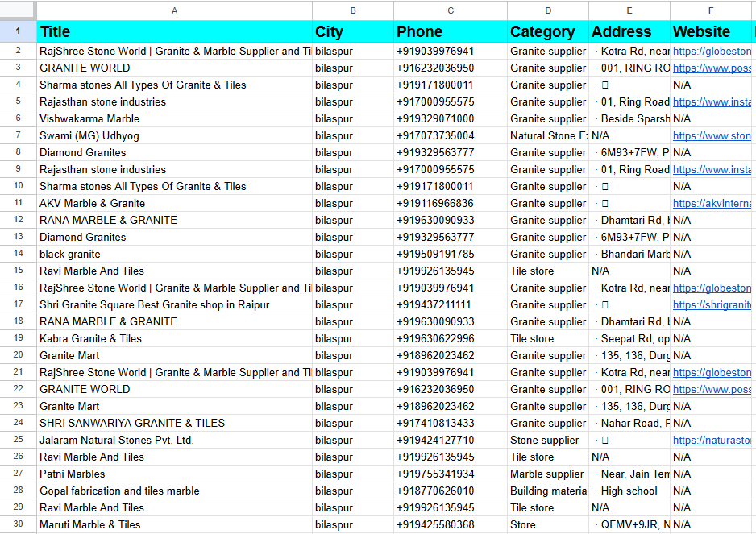This screenshot has width=756, height=534.
Task: Select phone +919171800011 in row 4
Action: [451, 85]
